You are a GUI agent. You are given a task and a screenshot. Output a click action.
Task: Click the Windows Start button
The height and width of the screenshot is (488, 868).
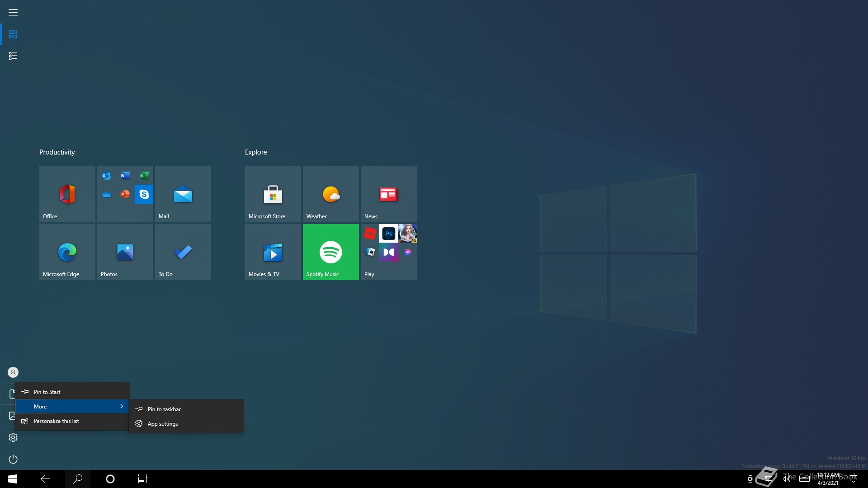click(x=13, y=479)
